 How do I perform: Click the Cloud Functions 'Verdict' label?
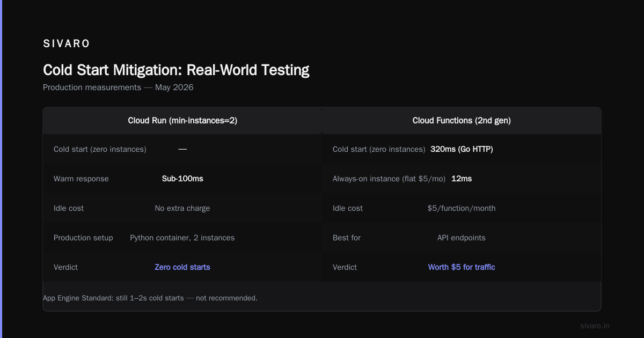(345, 267)
